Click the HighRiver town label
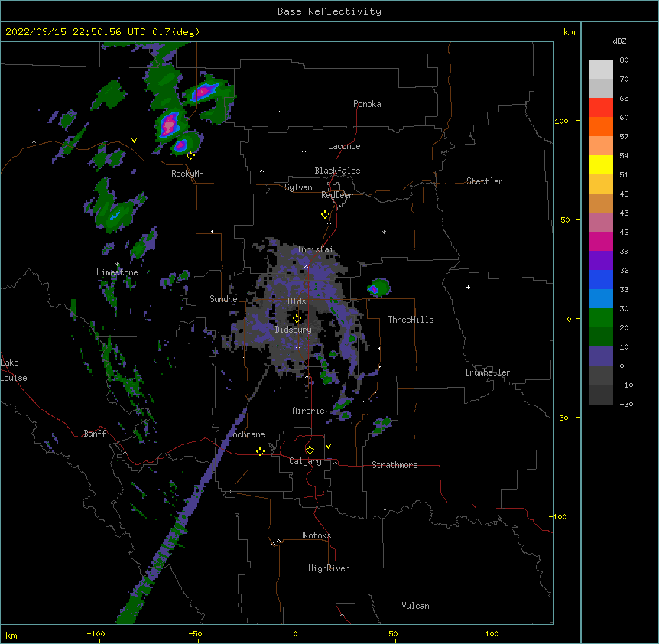The height and width of the screenshot is (644, 659). pyautogui.click(x=329, y=568)
